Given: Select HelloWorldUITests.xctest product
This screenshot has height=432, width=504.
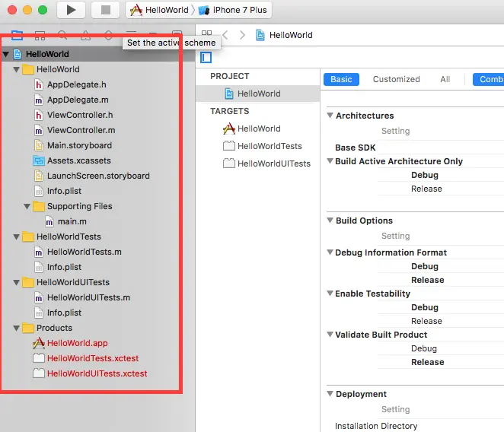Looking at the screenshot, I should coord(90,373).
